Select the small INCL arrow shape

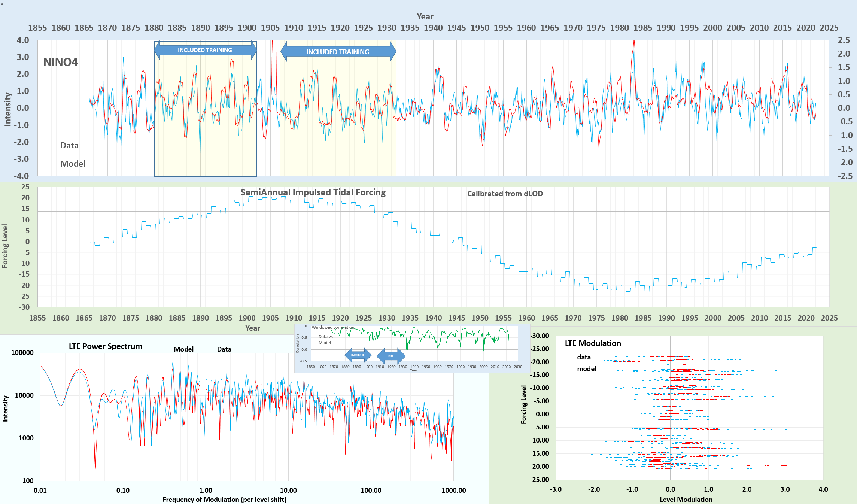coord(390,356)
